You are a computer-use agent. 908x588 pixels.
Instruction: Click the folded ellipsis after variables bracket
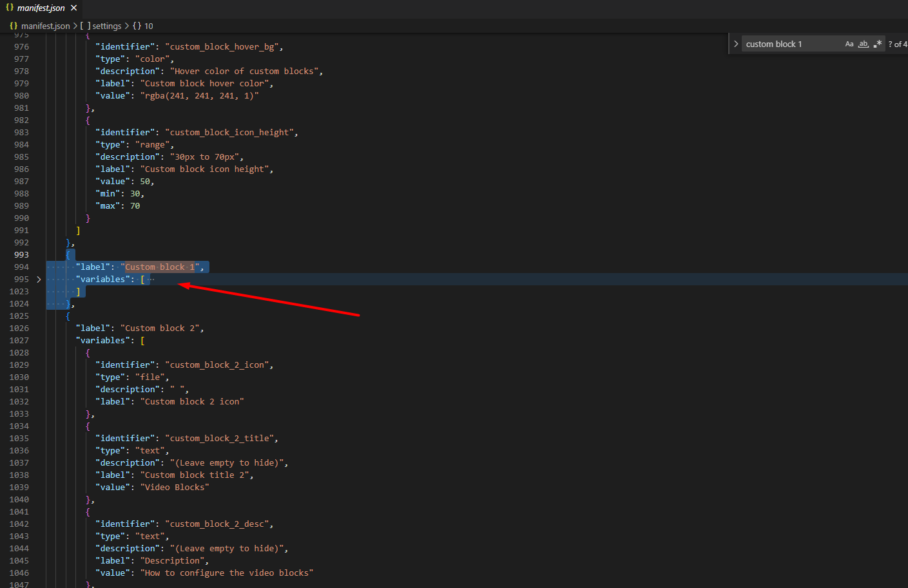click(151, 280)
